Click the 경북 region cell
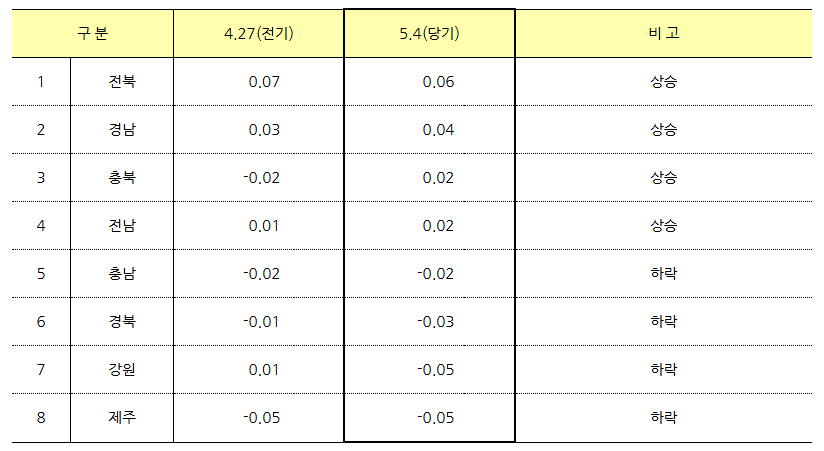The height and width of the screenshot is (451, 824). click(122, 321)
